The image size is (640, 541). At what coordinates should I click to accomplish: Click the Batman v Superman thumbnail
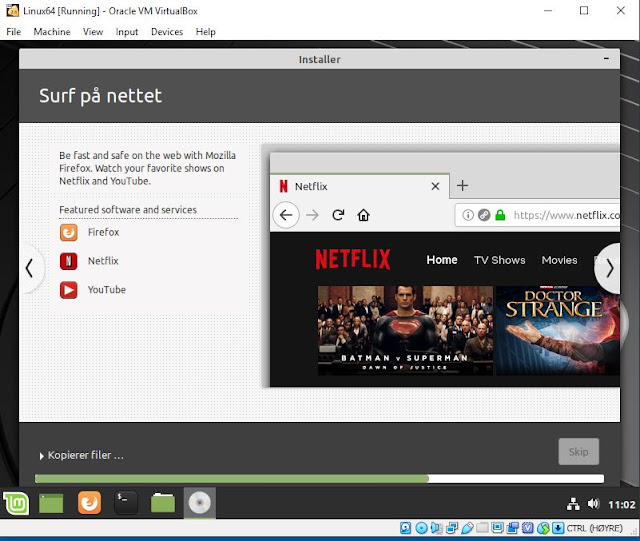pos(405,330)
